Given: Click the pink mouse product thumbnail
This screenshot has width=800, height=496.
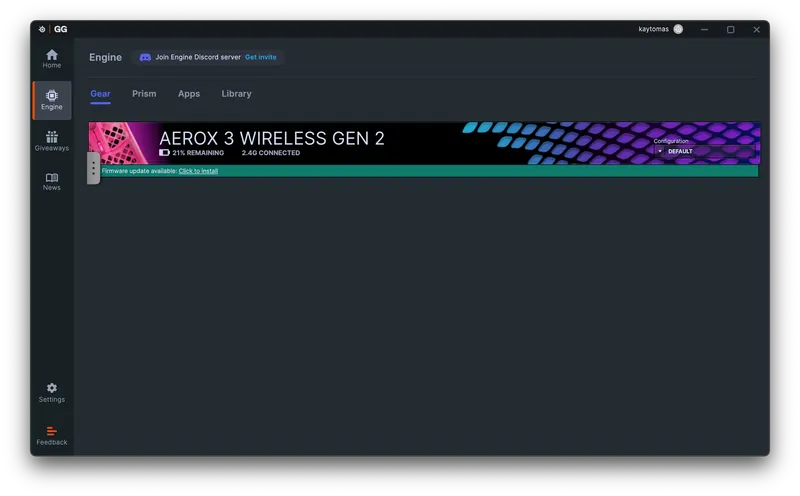Looking at the screenshot, I should pos(119,143).
